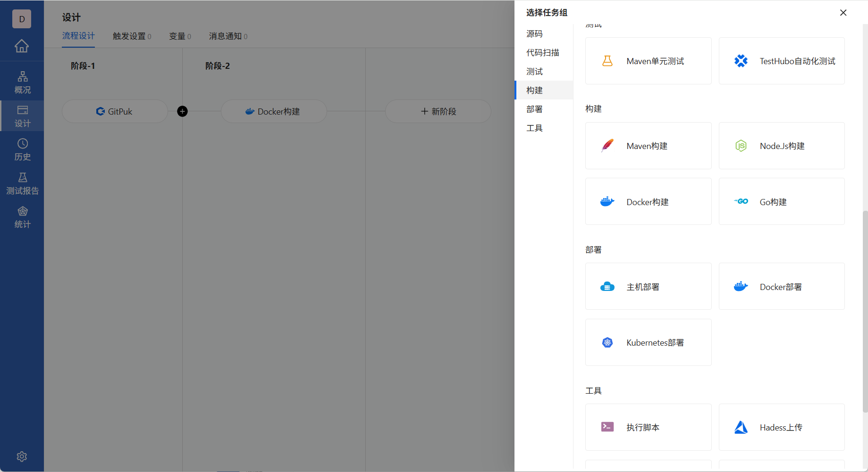Click the 部署 section heading in panel
This screenshot has height=472, width=868.
[x=593, y=250]
